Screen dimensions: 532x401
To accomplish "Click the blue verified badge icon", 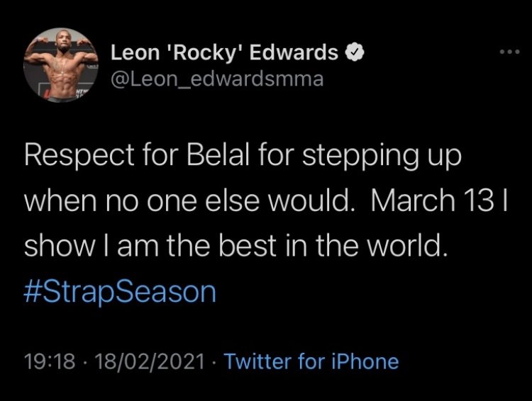I will 355,52.
